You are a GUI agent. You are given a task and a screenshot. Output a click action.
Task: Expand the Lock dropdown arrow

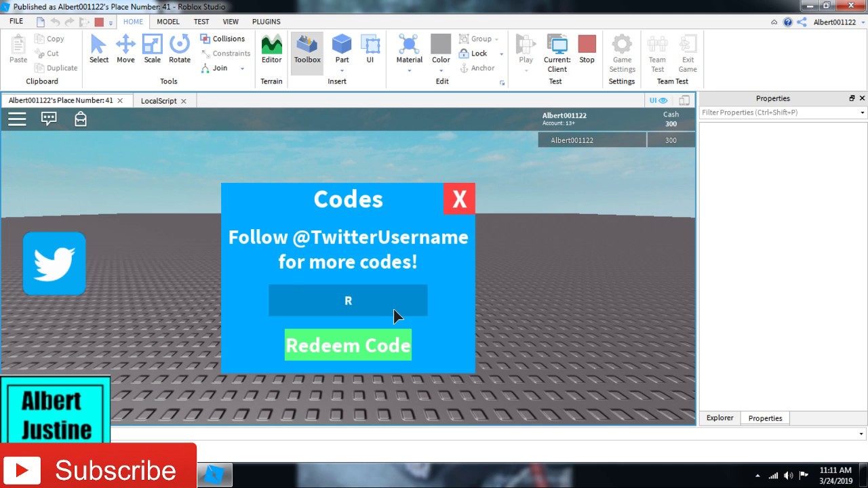[501, 54]
